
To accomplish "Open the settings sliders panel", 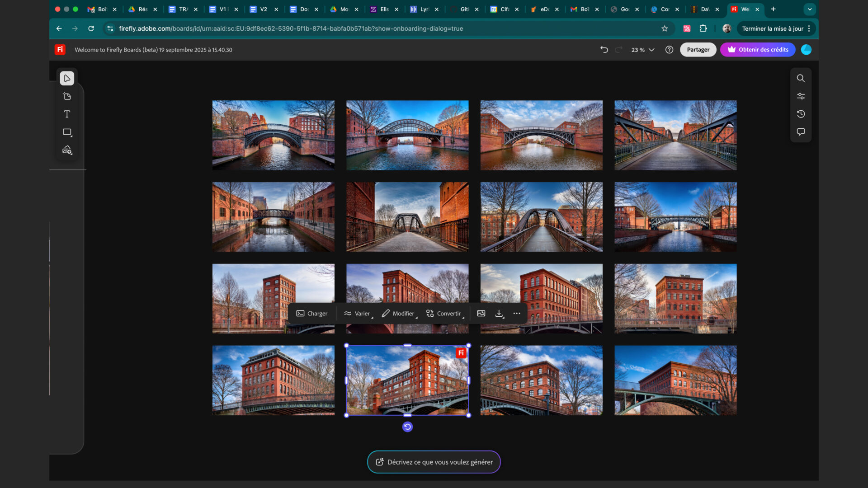I will click(x=801, y=96).
